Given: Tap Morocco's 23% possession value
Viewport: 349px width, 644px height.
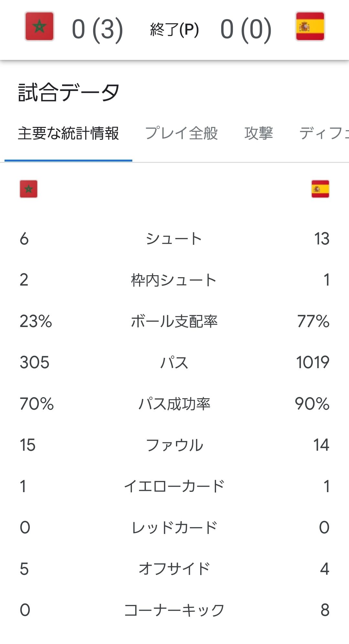Looking at the screenshot, I should 36,322.
